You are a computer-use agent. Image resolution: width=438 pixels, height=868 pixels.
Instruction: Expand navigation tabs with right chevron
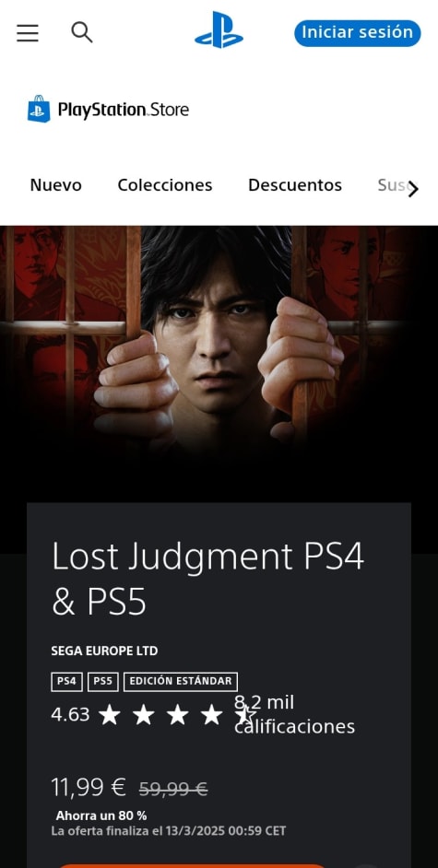point(413,190)
